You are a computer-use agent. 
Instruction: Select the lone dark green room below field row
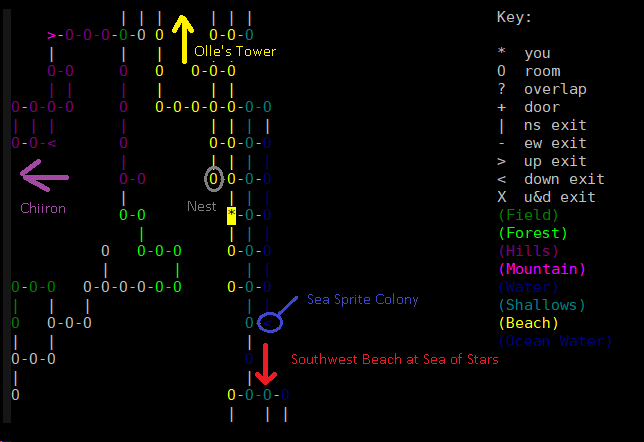[x=15, y=323]
